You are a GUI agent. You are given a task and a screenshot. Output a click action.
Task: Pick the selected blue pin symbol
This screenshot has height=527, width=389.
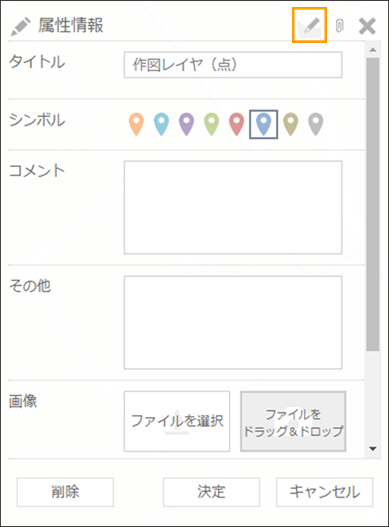pos(264,124)
